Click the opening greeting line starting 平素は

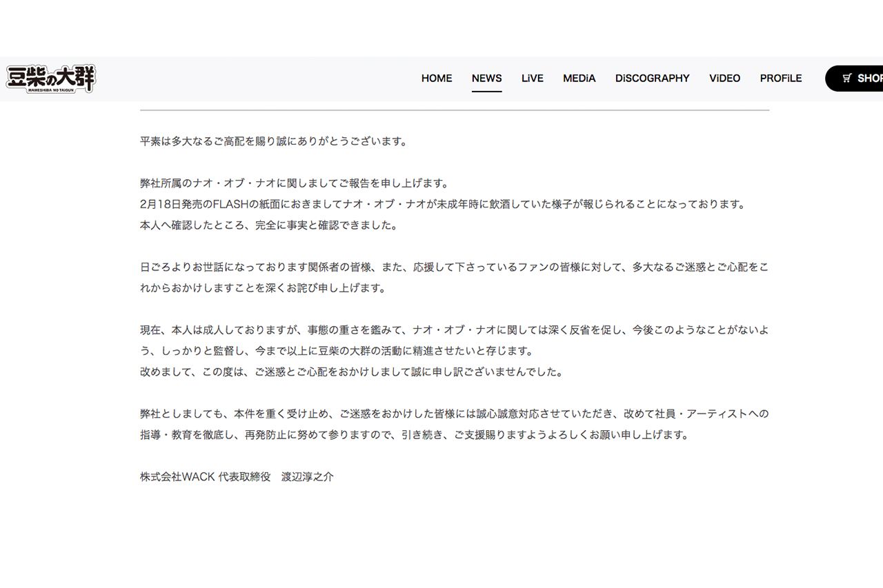click(x=274, y=141)
